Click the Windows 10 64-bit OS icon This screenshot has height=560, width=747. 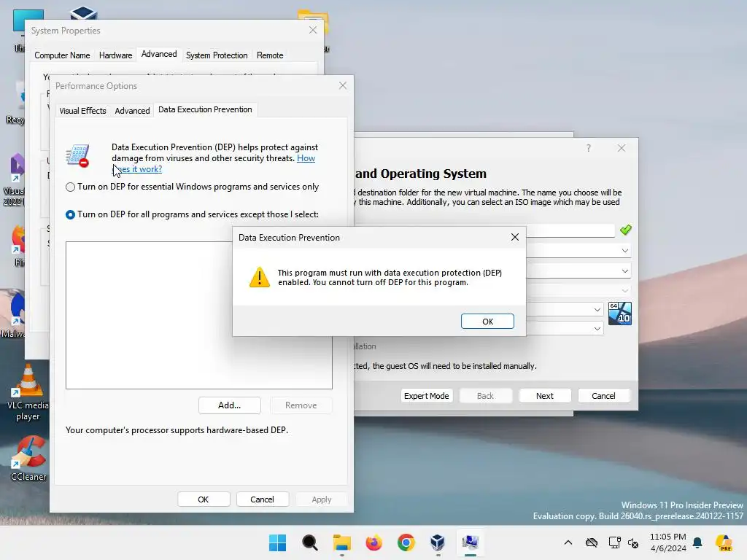620,314
